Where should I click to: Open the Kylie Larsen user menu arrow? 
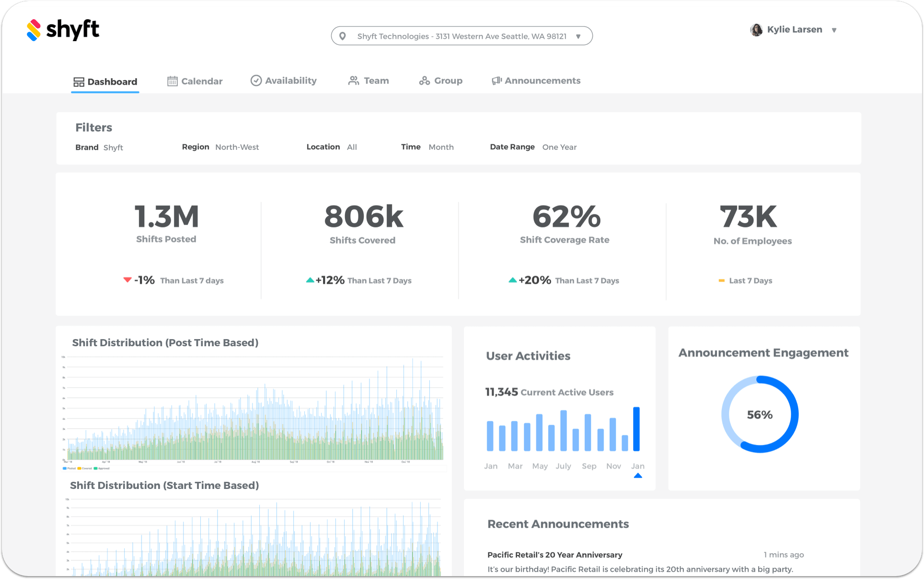(x=834, y=30)
